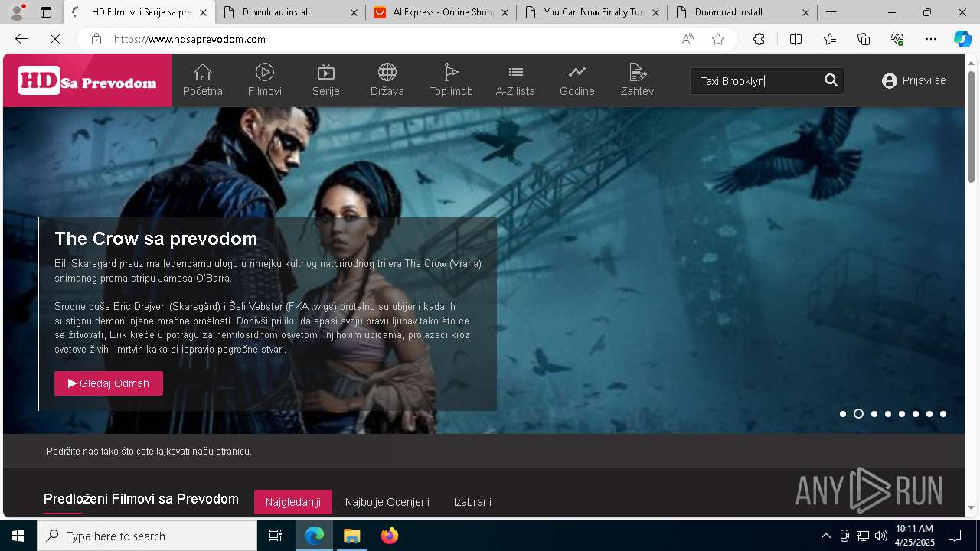
Task: Click the Read aloud icon
Action: (x=688, y=39)
